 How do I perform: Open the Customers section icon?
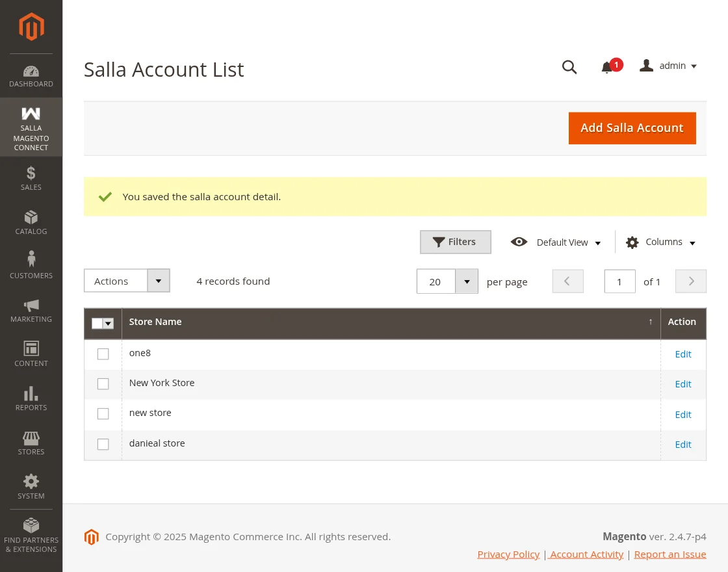(x=31, y=259)
